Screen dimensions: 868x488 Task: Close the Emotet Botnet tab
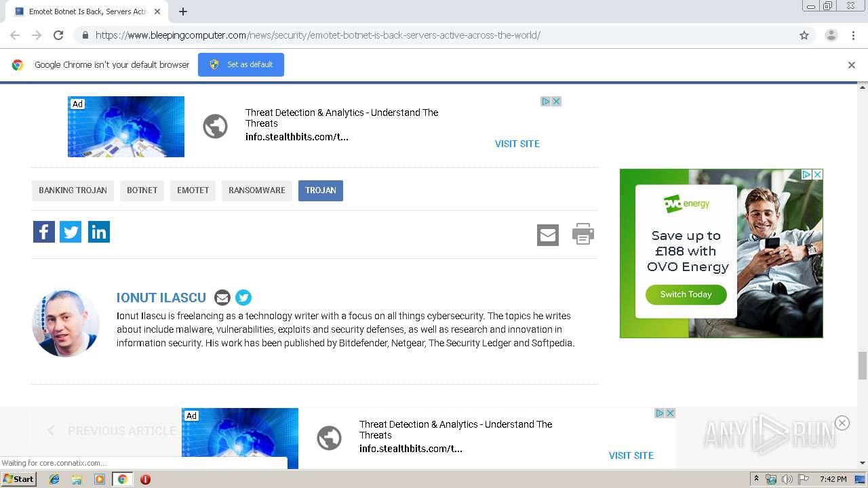157,12
